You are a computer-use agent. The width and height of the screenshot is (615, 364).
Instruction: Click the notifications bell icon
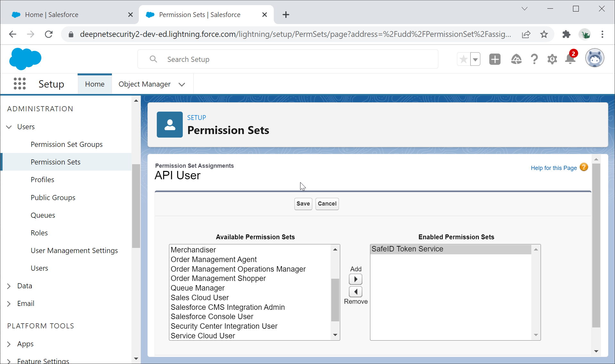tap(570, 59)
